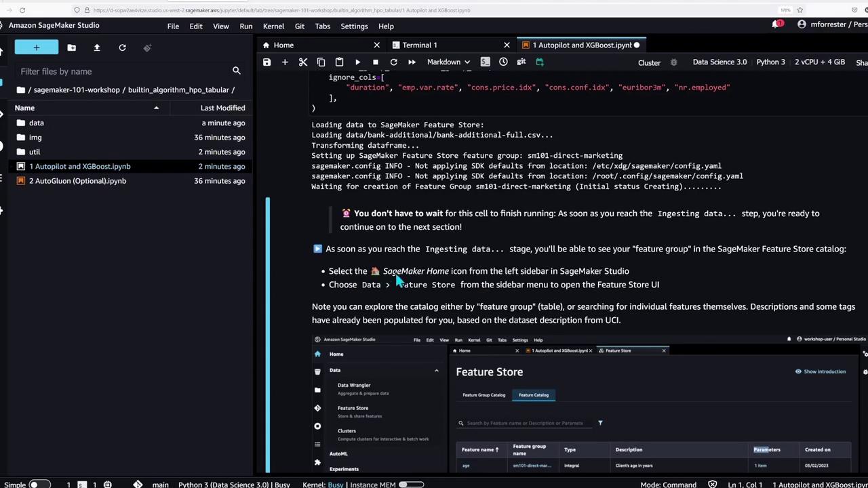Save the notebook with the disk icon

tap(267, 62)
